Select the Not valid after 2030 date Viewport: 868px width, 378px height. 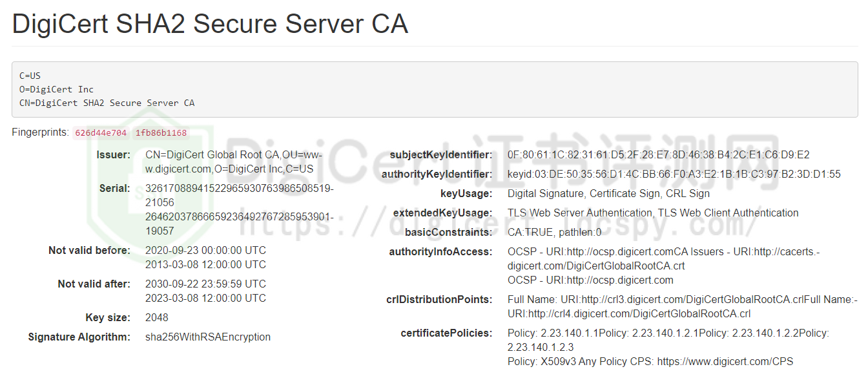tap(205, 284)
